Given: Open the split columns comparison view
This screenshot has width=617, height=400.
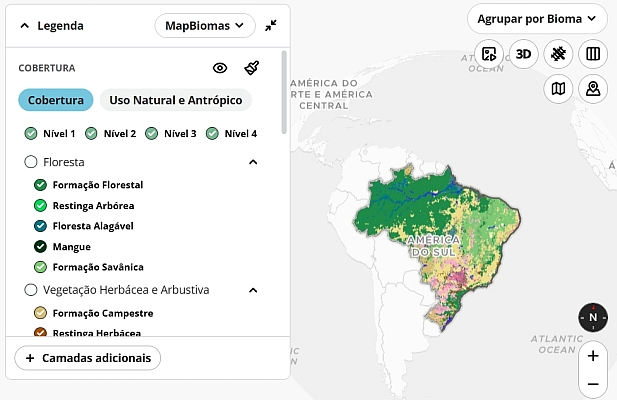Looking at the screenshot, I should pyautogui.click(x=592, y=54).
